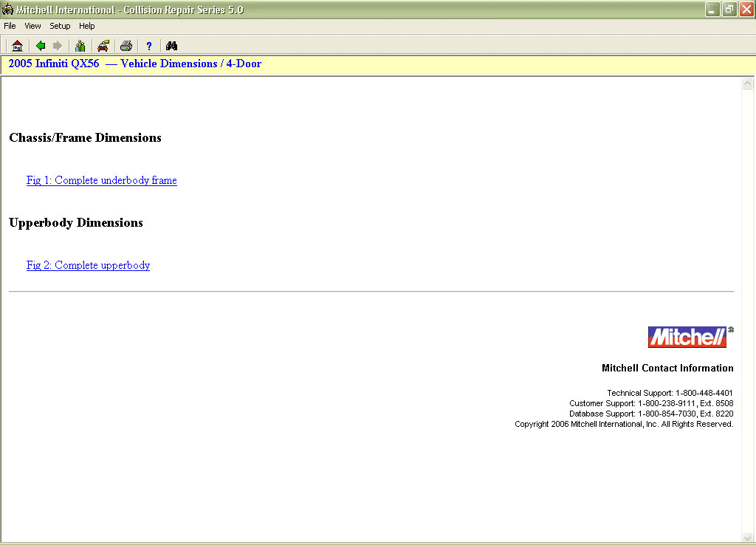Open help via the question mark icon

149,46
